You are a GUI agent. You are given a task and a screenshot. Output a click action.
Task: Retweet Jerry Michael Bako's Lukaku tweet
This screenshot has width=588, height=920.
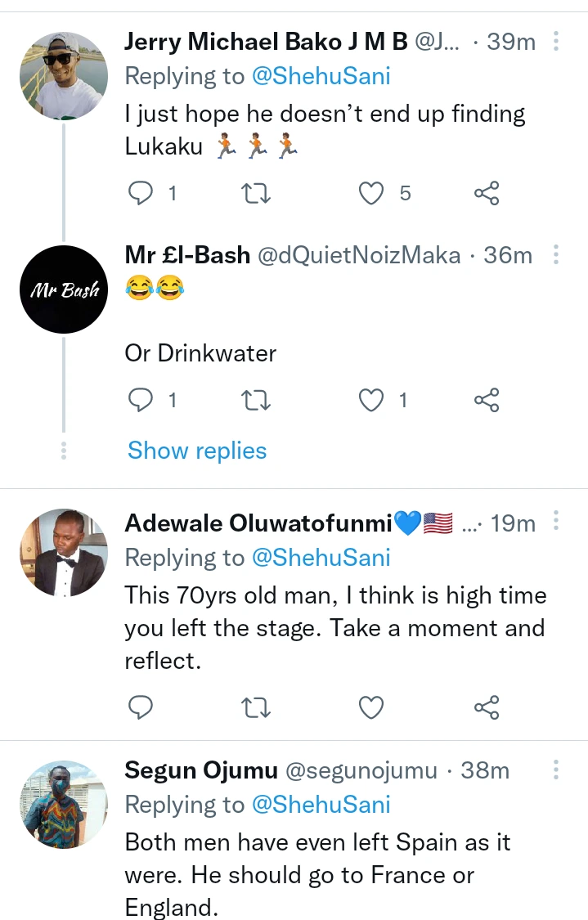pos(257,193)
